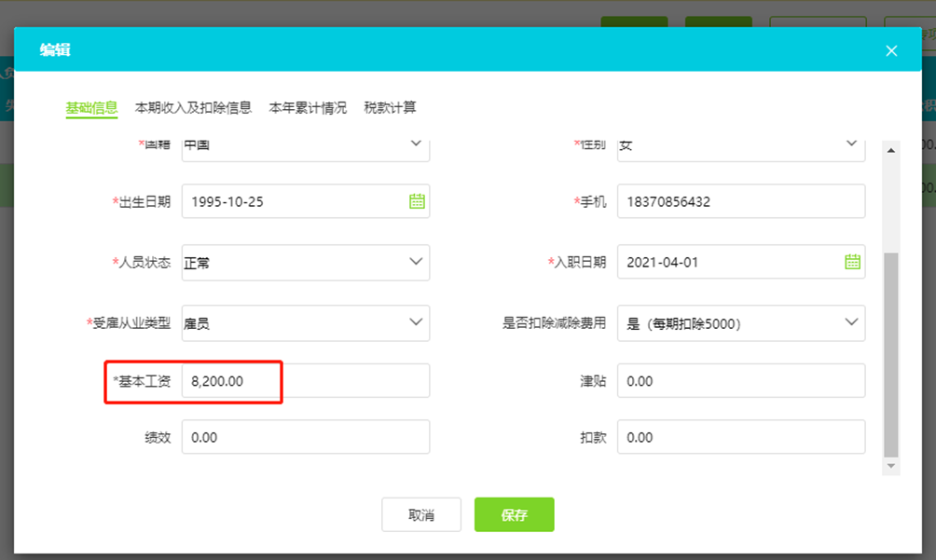
Task: Open the 人员状态 dropdown showing 正常
Action: (x=306, y=263)
